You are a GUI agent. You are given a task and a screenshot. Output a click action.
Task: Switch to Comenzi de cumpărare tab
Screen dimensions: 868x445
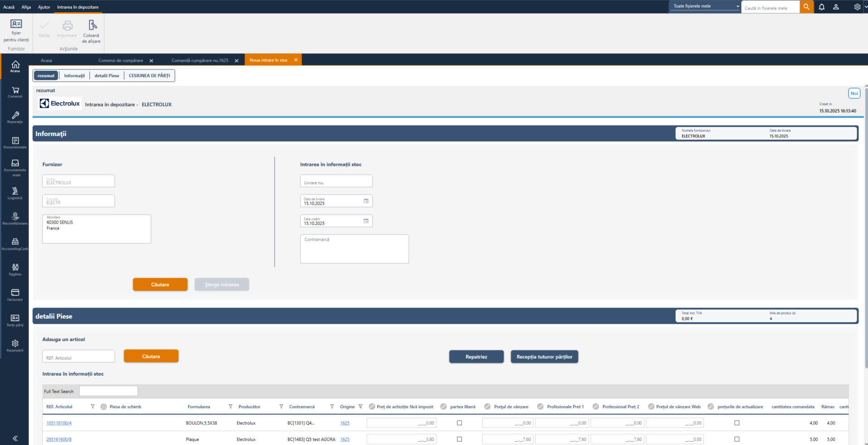click(121, 60)
